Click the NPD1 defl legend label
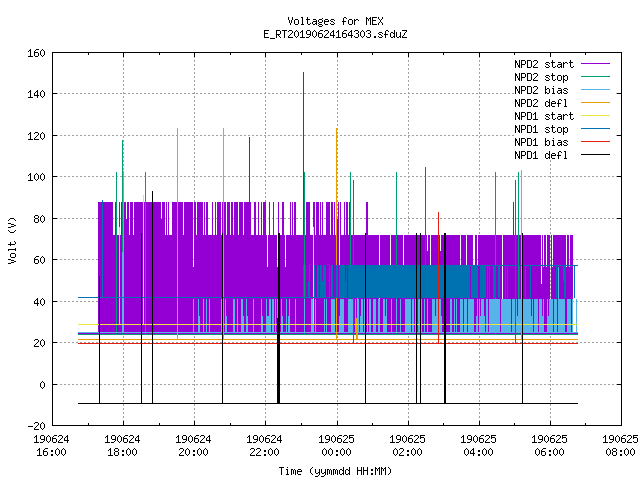Viewport: 640px width, 480px height. (541, 156)
